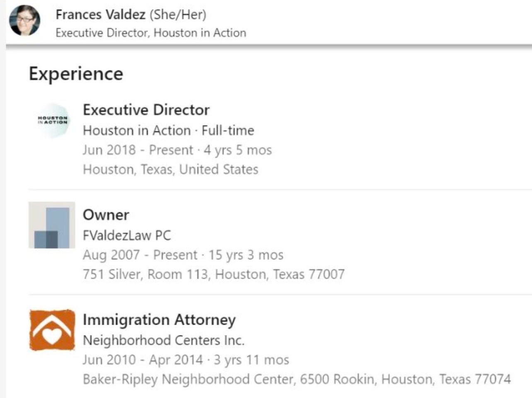Select 'FValdezLaw PC' company text
Viewport: 532px width, 398px height.
click(127, 235)
